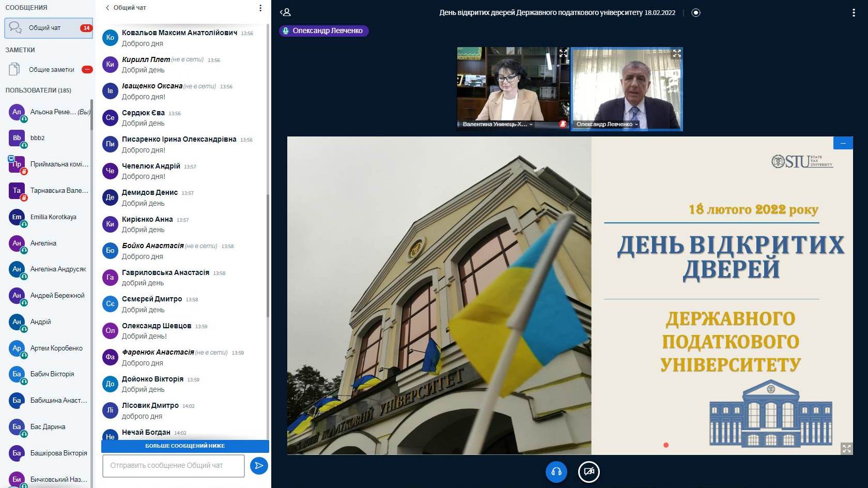Click Че avatar of Чепелюк Андрій
Viewport: 868px width, 488px height.
110,171
